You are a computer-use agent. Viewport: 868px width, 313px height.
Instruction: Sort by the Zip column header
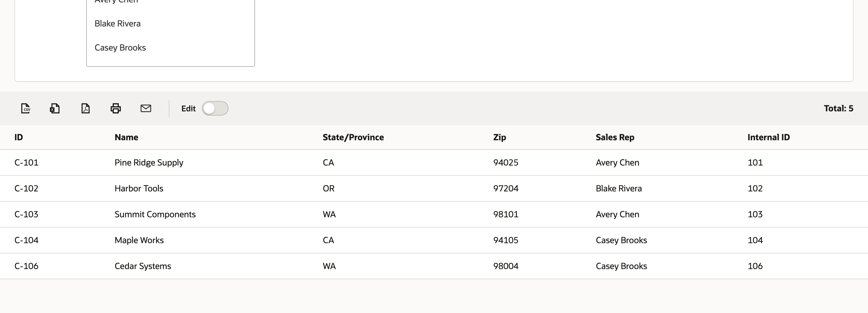pyautogui.click(x=499, y=137)
